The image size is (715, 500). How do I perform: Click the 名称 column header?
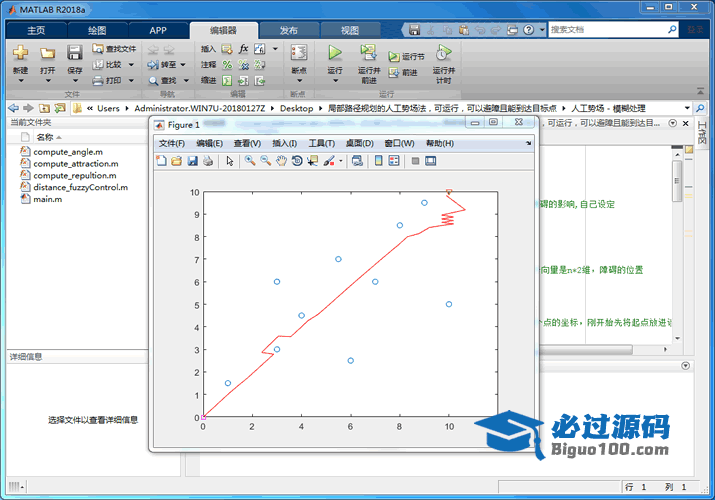click(45, 137)
